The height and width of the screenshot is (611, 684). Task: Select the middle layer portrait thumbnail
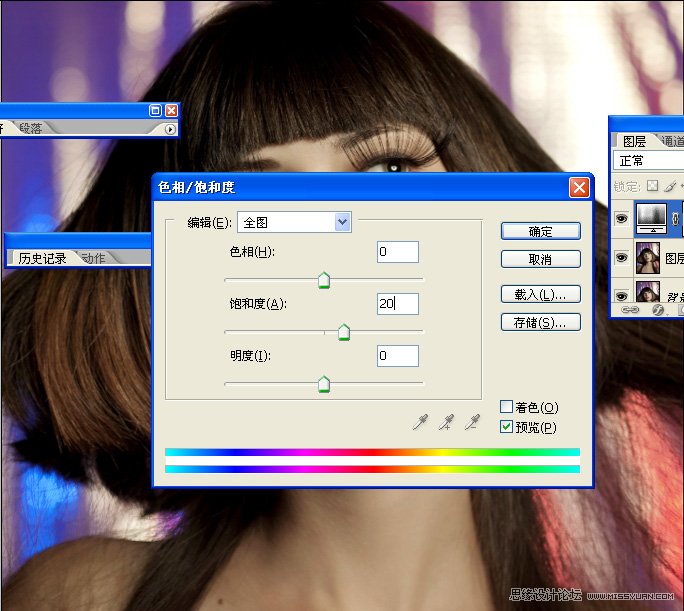click(x=648, y=258)
